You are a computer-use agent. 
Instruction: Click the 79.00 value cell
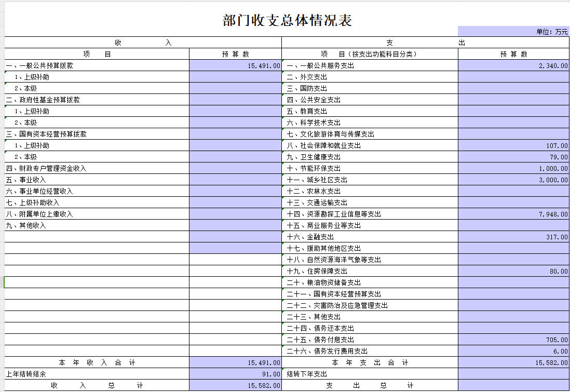point(513,157)
